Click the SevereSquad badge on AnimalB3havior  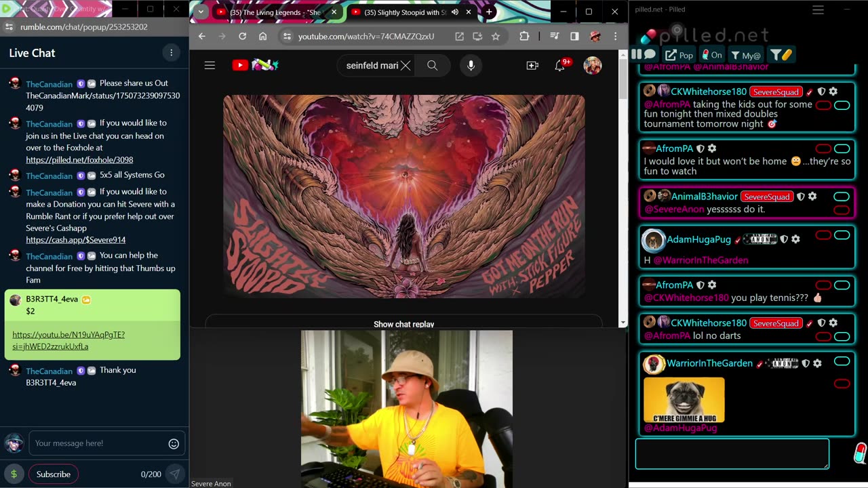[767, 197]
